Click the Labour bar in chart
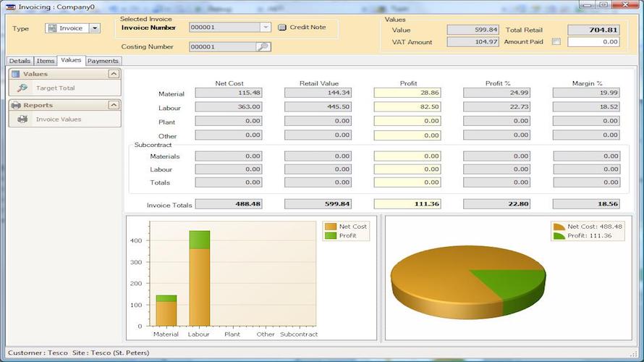Screen dimensions: 644x362 pos(200,278)
